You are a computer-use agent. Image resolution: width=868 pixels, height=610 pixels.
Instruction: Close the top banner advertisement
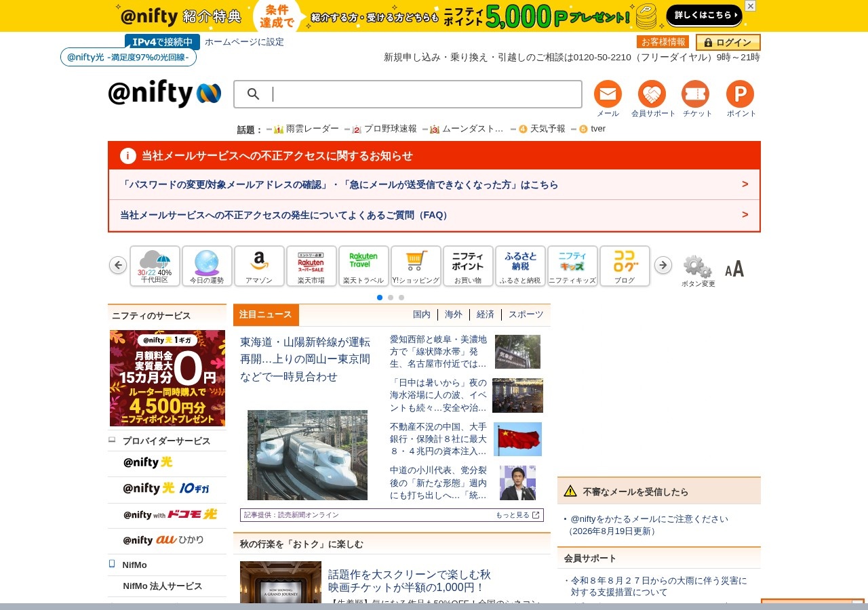(x=750, y=6)
